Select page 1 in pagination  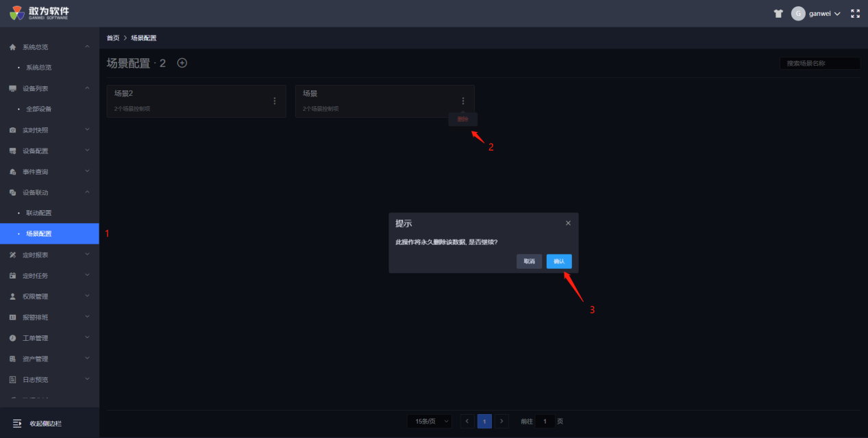click(484, 422)
